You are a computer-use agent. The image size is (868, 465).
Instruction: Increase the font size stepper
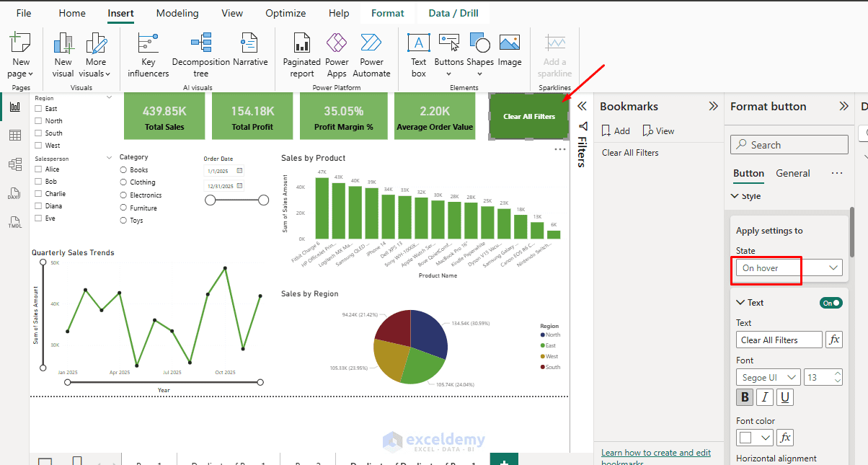point(837,373)
